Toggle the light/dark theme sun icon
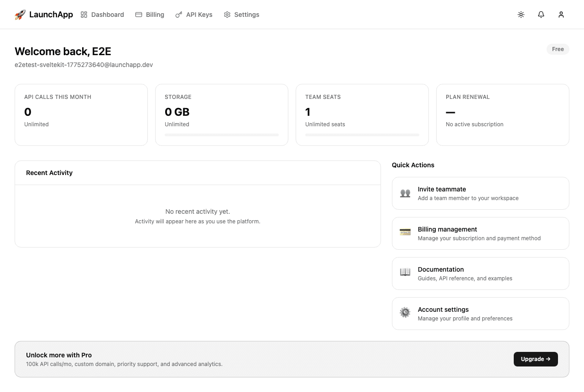This screenshot has height=392, width=584. tap(521, 14)
